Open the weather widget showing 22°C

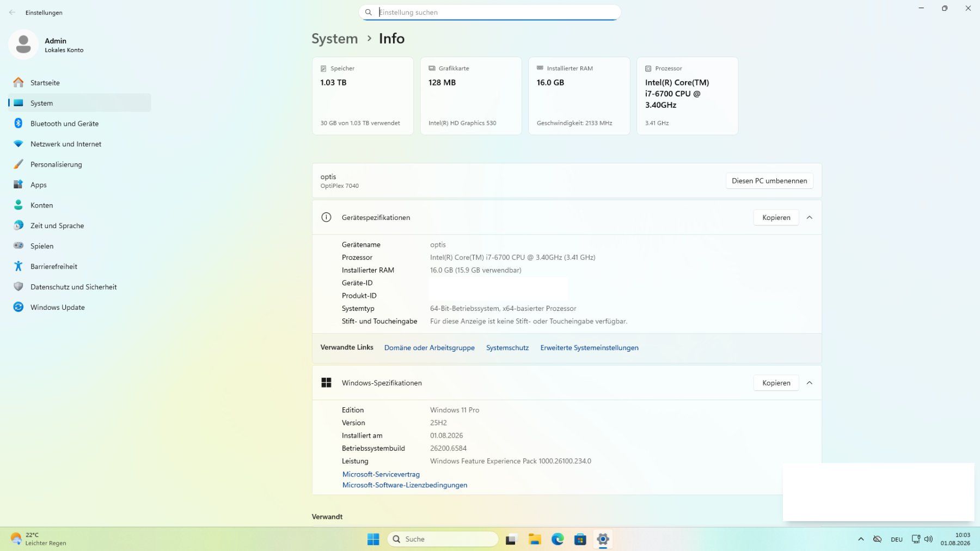39,539
